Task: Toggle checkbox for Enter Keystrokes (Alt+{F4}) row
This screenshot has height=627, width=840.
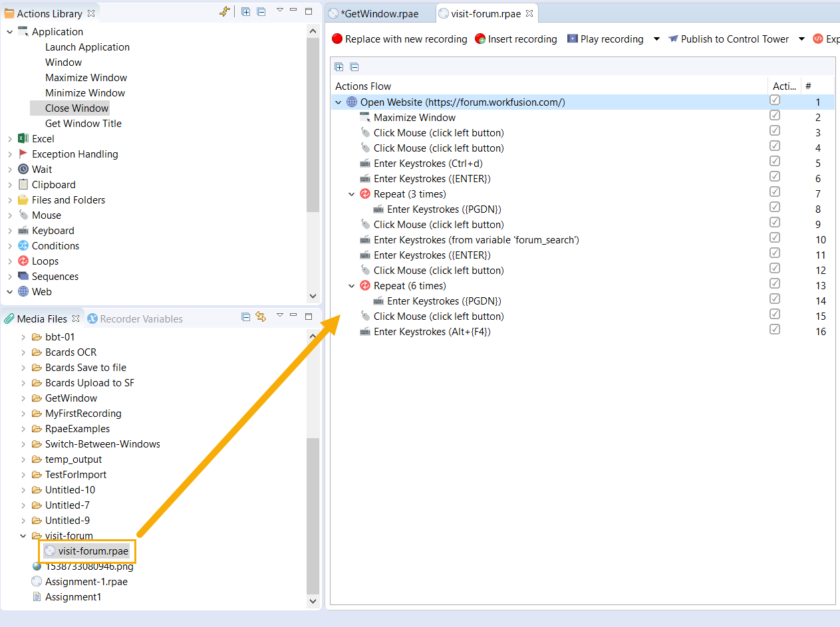Action: [x=775, y=329]
